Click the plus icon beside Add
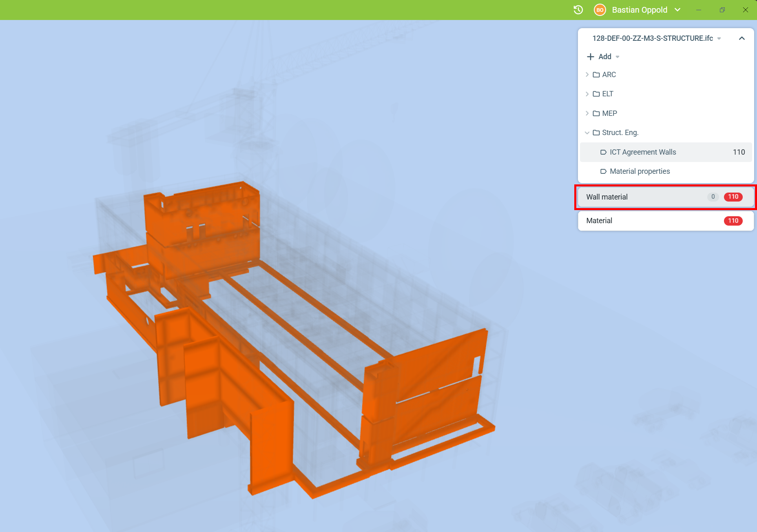 pos(590,57)
